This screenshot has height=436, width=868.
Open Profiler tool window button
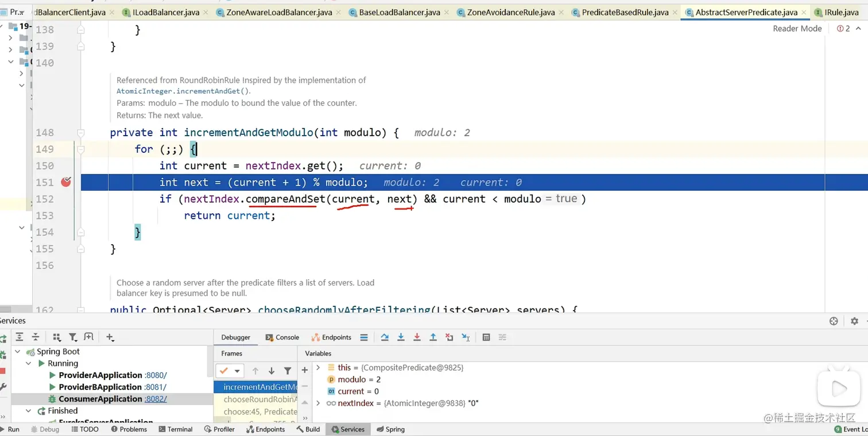[219, 429]
